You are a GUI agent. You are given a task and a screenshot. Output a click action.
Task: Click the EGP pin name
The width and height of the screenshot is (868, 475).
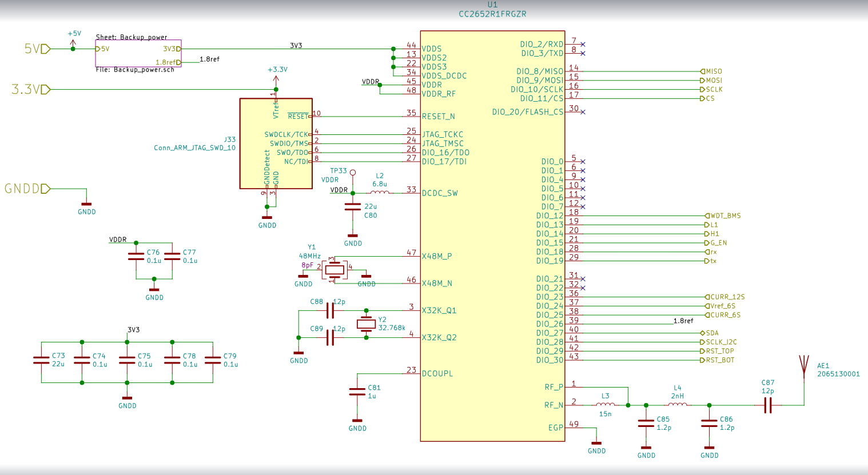pyautogui.click(x=556, y=428)
